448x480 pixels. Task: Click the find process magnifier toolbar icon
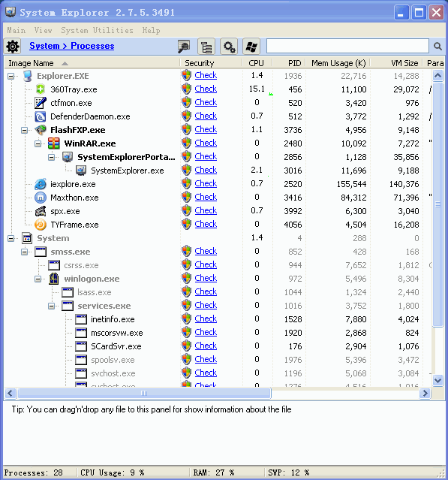pos(184,47)
